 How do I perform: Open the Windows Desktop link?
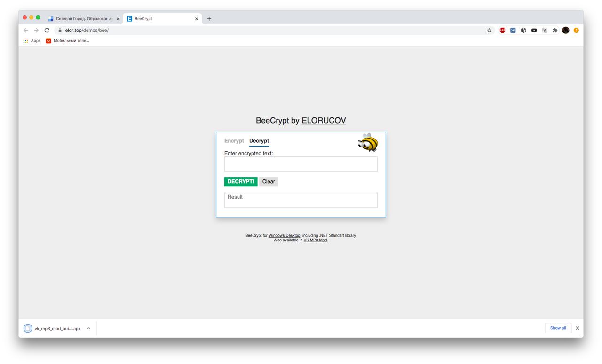pos(284,235)
